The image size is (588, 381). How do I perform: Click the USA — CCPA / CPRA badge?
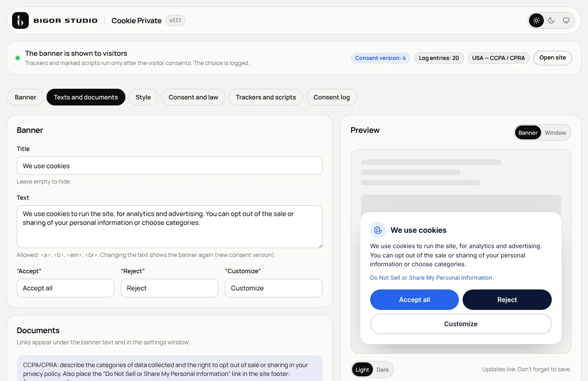[498, 58]
